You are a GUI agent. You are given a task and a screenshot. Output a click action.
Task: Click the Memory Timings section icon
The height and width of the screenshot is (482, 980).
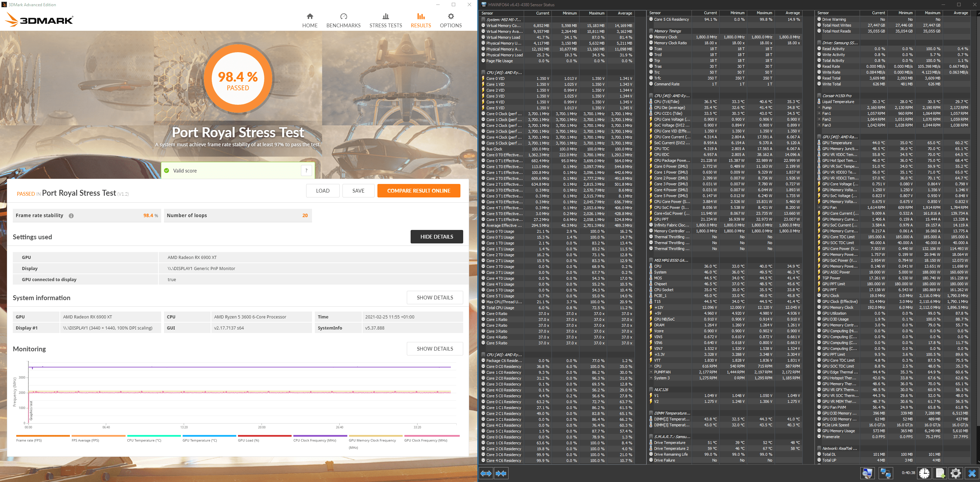(x=651, y=31)
